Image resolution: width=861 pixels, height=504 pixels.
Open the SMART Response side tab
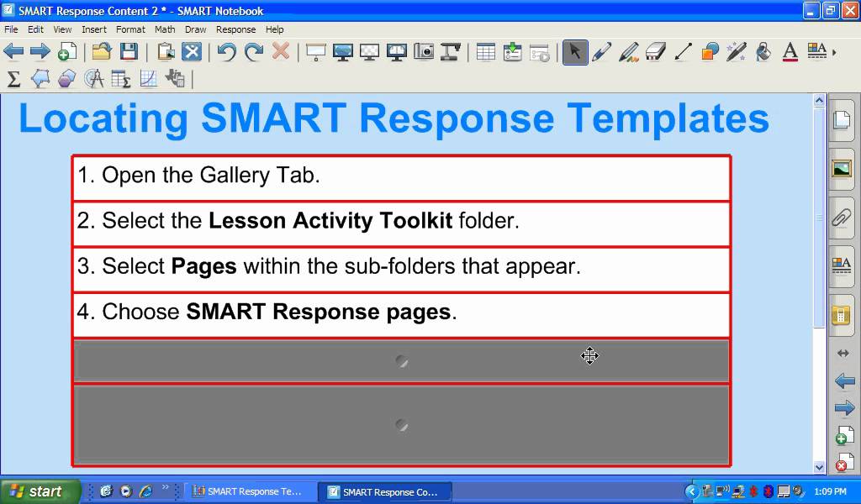(x=842, y=315)
